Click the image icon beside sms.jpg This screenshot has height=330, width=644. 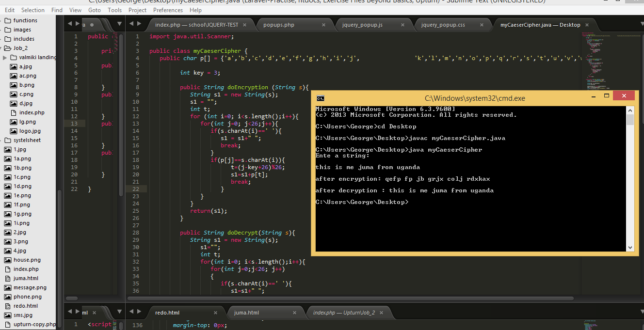8,315
